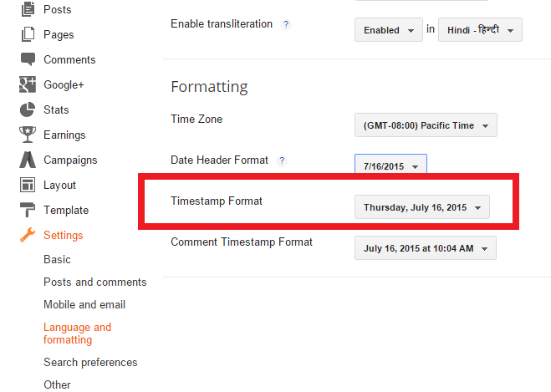
Task: Open the Date Header Format dropdown
Action: pos(390,166)
